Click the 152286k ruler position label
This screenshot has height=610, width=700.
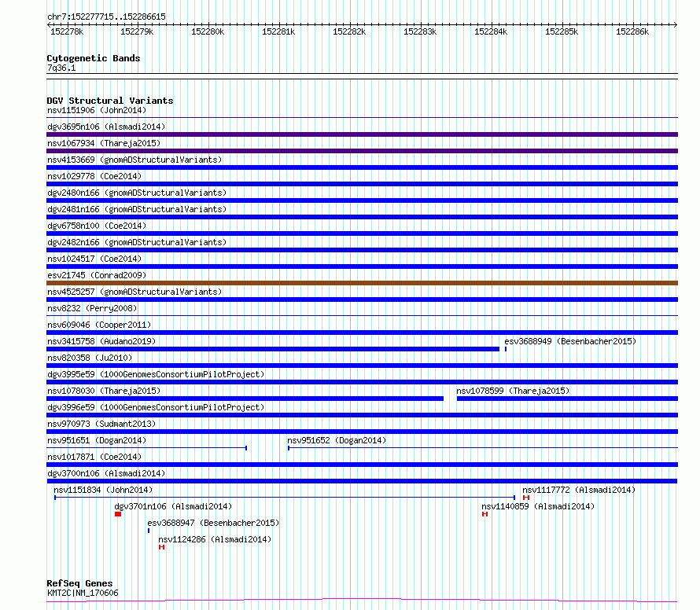click(632, 31)
